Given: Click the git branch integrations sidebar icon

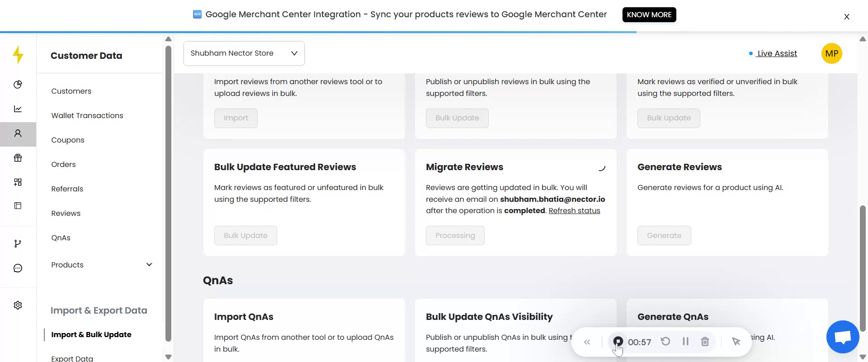Looking at the screenshot, I should click(x=18, y=244).
